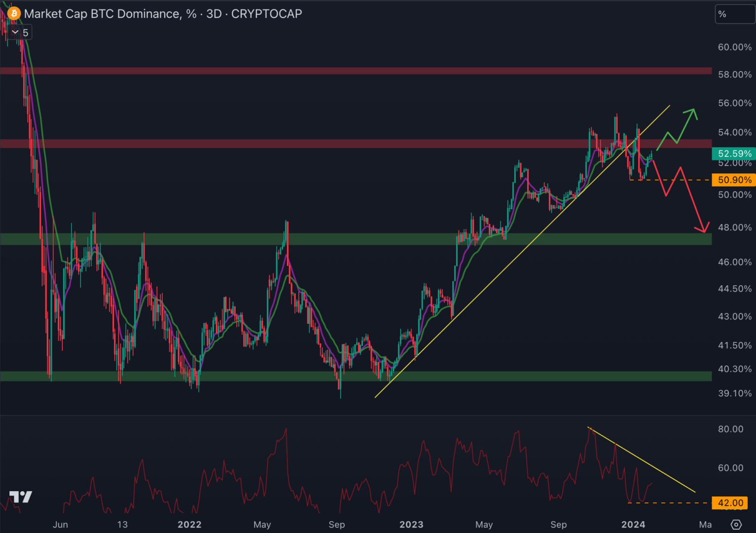Image resolution: width=756 pixels, height=533 pixels.
Task: Click the orange 42.00 RSI level label
Action: [x=730, y=503]
